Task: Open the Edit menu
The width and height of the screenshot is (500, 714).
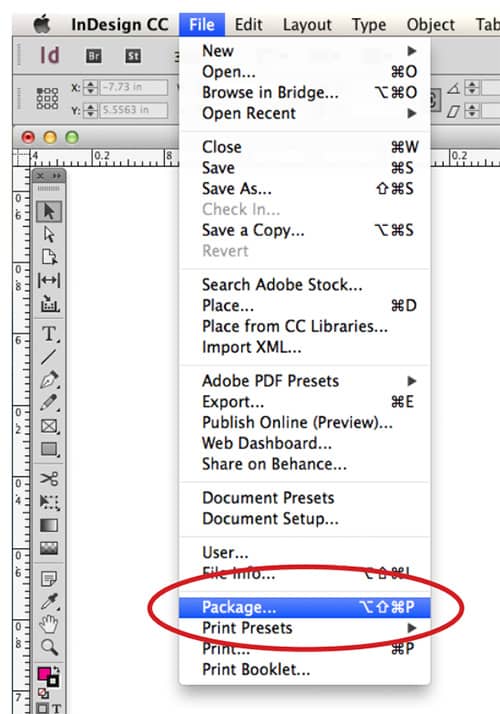Action: click(248, 25)
